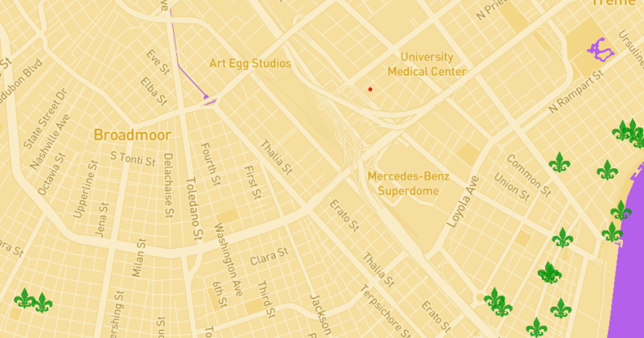644x338 pixels.
Task: Select the S Tonti St label
Action: [133, 159]
